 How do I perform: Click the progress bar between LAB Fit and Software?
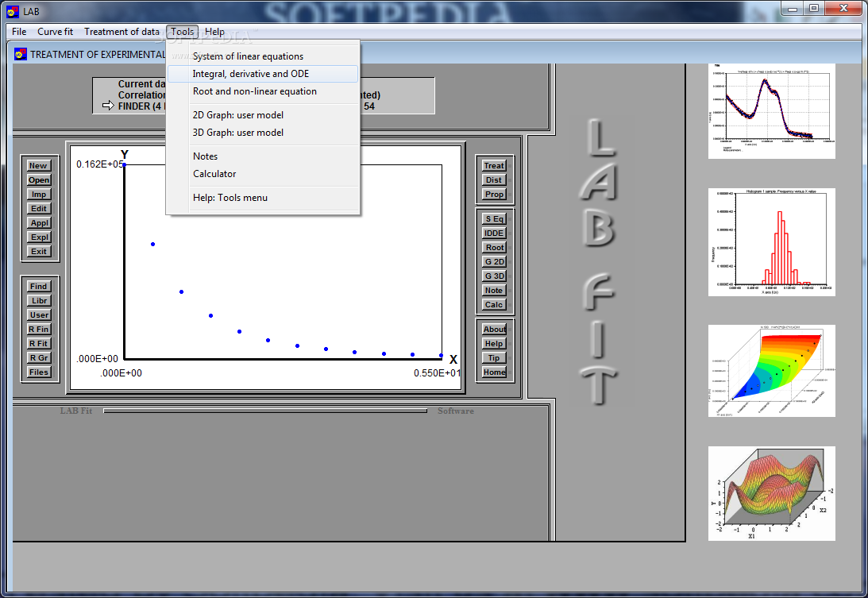265,411
